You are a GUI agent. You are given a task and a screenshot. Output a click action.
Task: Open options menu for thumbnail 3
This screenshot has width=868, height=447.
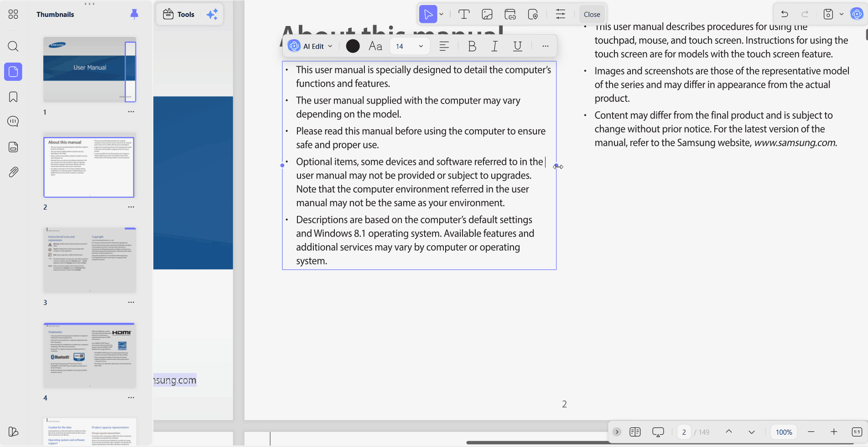point(131,302)
